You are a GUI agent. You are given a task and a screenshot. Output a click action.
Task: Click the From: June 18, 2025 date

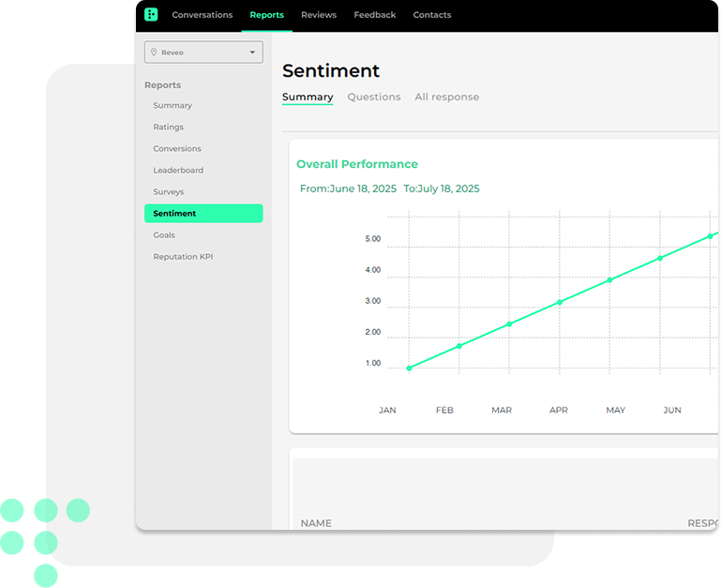click(x=349, y=189)
